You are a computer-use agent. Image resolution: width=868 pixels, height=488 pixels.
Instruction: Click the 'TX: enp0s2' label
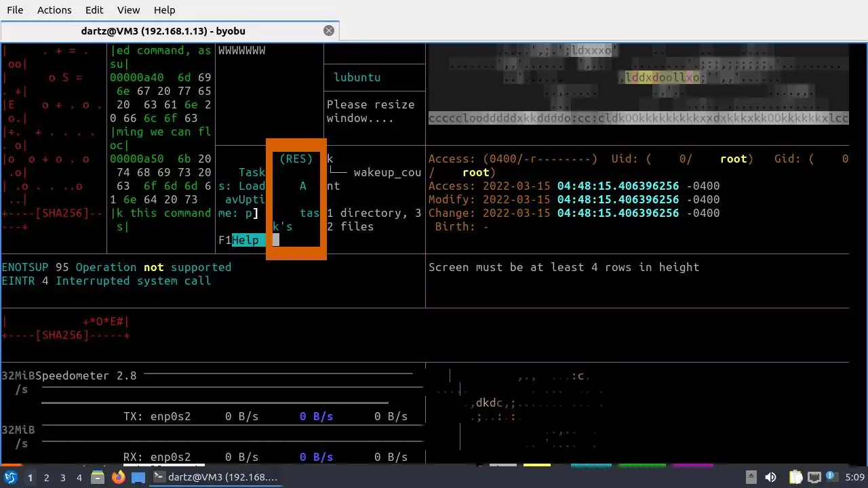click(x=157, y=416)
